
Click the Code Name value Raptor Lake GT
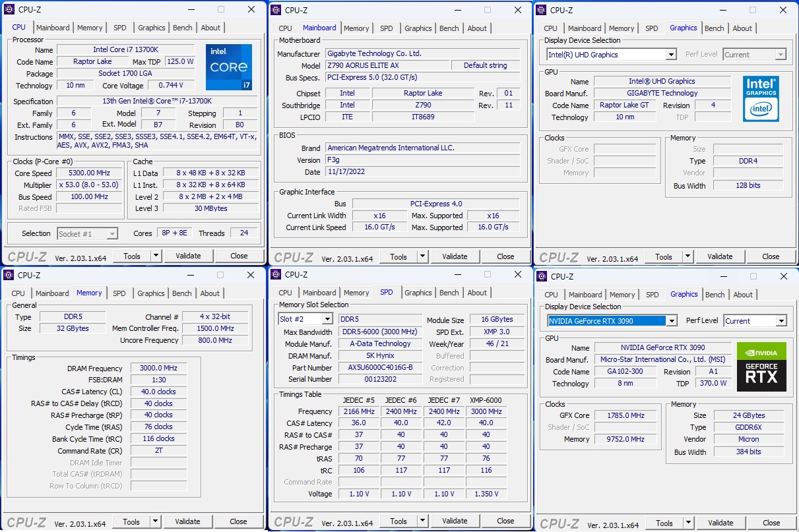coord(624,105)
